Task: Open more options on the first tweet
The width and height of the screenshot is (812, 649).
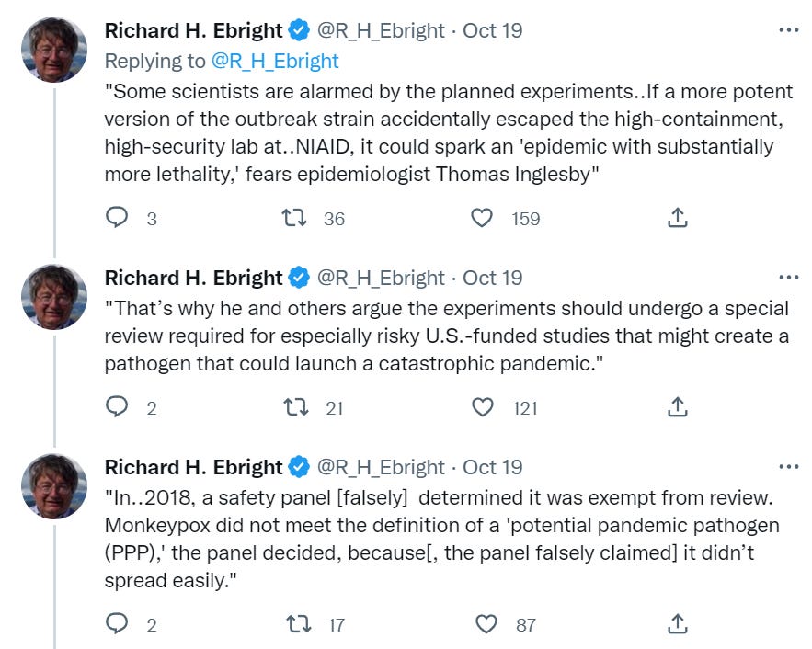Action: (788, 30)
